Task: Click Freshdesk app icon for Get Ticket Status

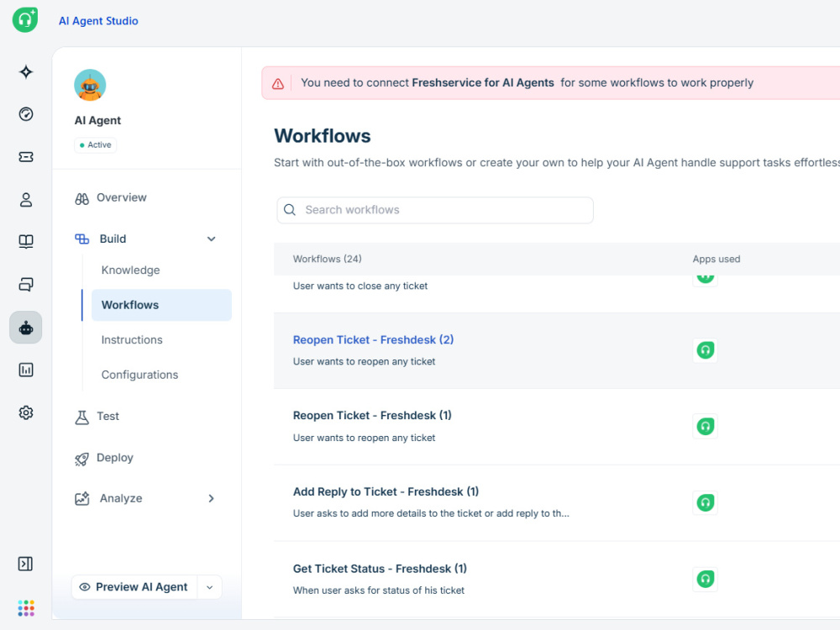Action: tap(705, 579)
